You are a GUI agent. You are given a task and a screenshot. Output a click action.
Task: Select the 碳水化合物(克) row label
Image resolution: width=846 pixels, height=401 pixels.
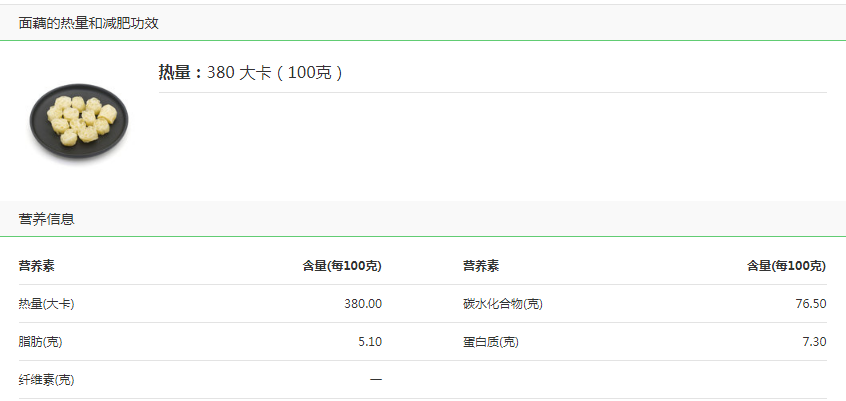(503, 304)
